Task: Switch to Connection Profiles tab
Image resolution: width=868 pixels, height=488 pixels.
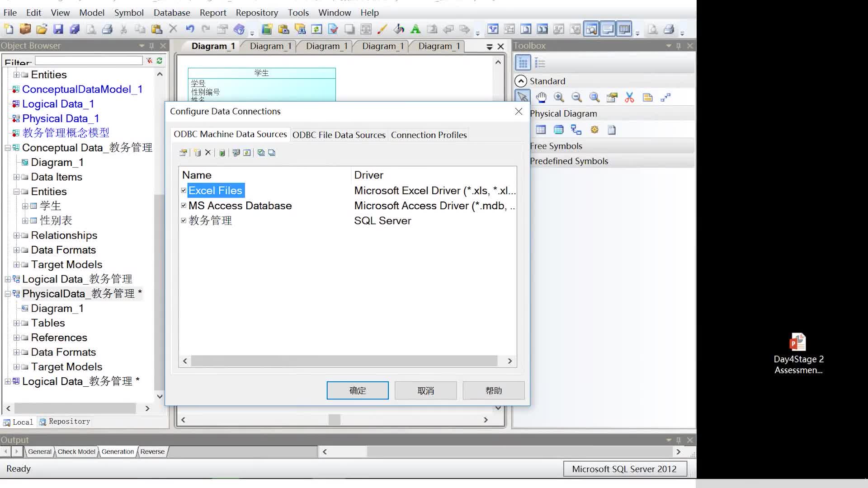Action: (428, 135)
